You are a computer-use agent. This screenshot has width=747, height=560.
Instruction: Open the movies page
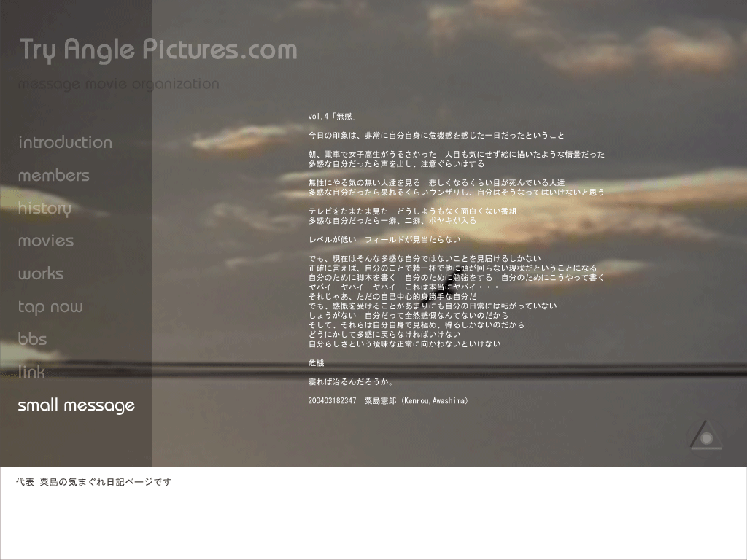(x=45, y=241)
